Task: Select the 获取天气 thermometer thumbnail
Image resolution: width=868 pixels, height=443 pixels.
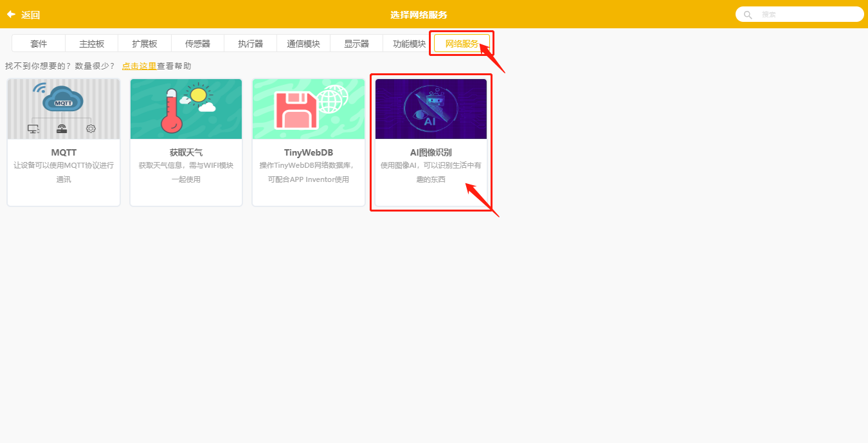Action: click(186, 109)
